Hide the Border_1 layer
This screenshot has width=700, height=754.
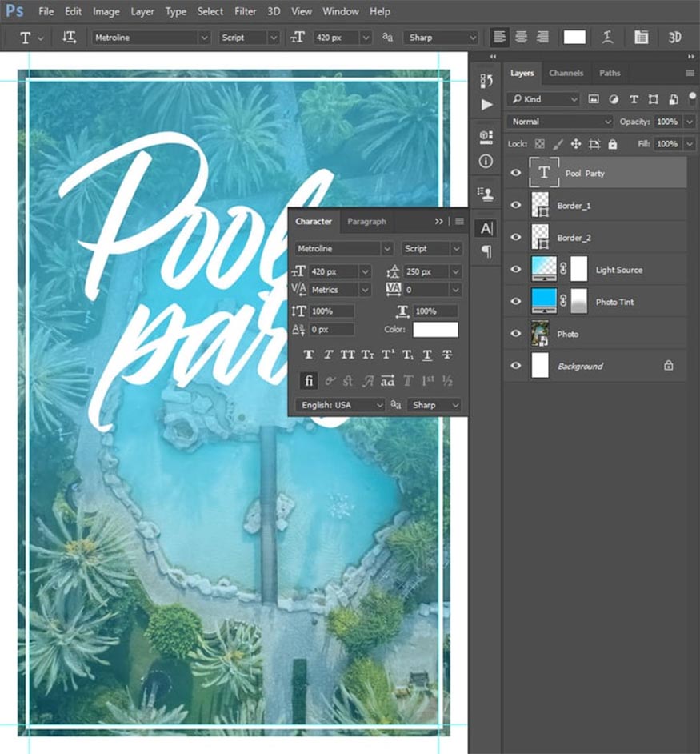point(516,205)
